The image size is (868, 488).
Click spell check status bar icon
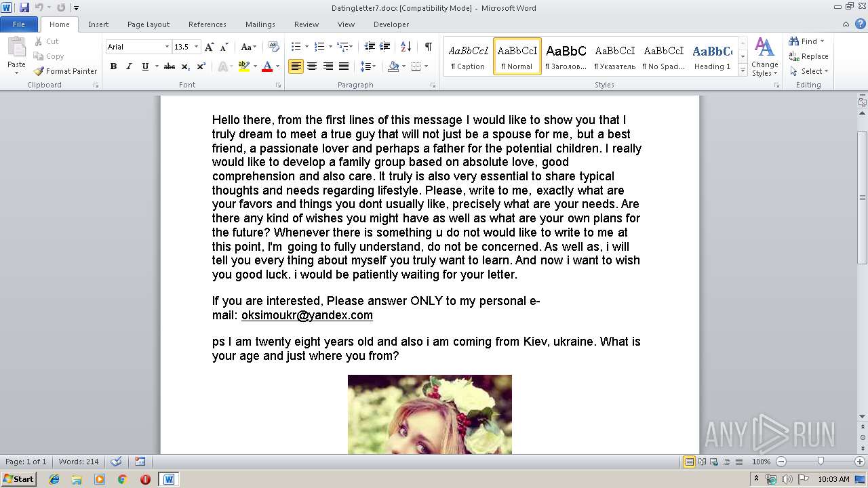tap(116, 462)
